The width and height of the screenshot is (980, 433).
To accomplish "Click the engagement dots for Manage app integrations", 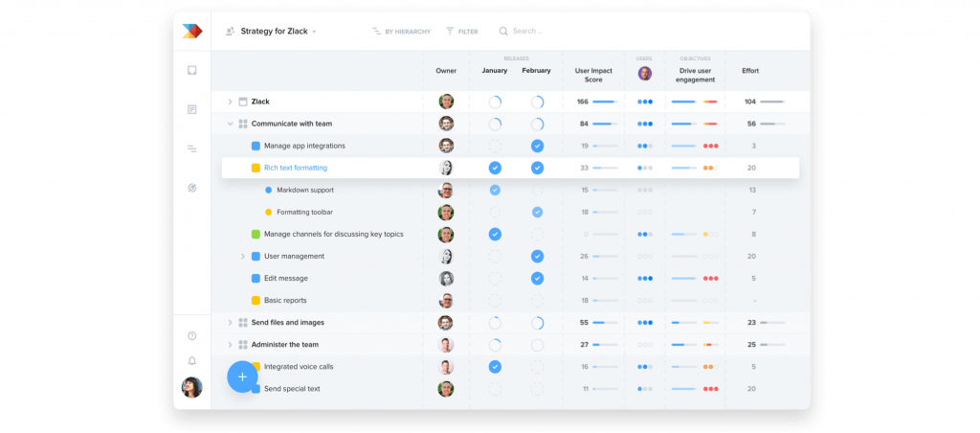I will [711, 146].
